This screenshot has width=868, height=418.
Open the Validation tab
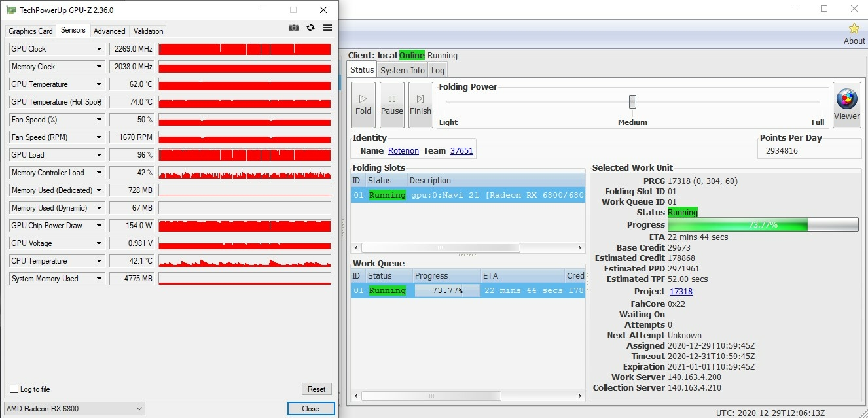click(148, 31)
